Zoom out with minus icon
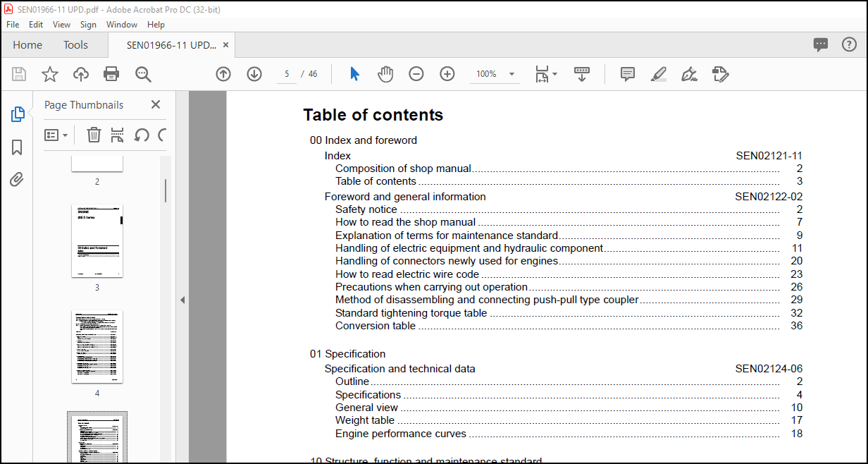Screen dimensions: 868x464 [416, 74]
